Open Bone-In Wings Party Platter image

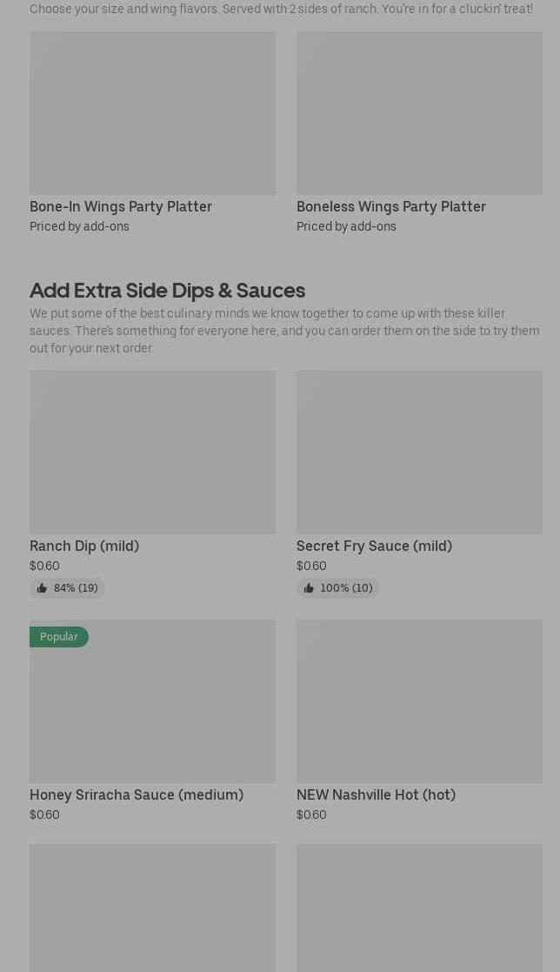(152, 113)
